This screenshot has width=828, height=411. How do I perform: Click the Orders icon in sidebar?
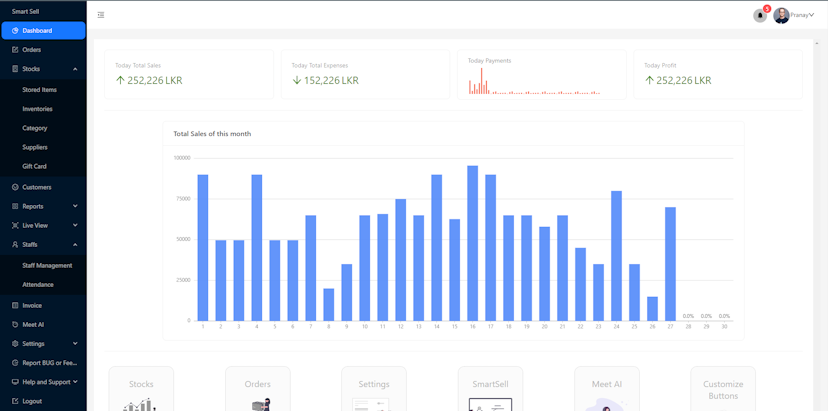[x=15, y=50]
